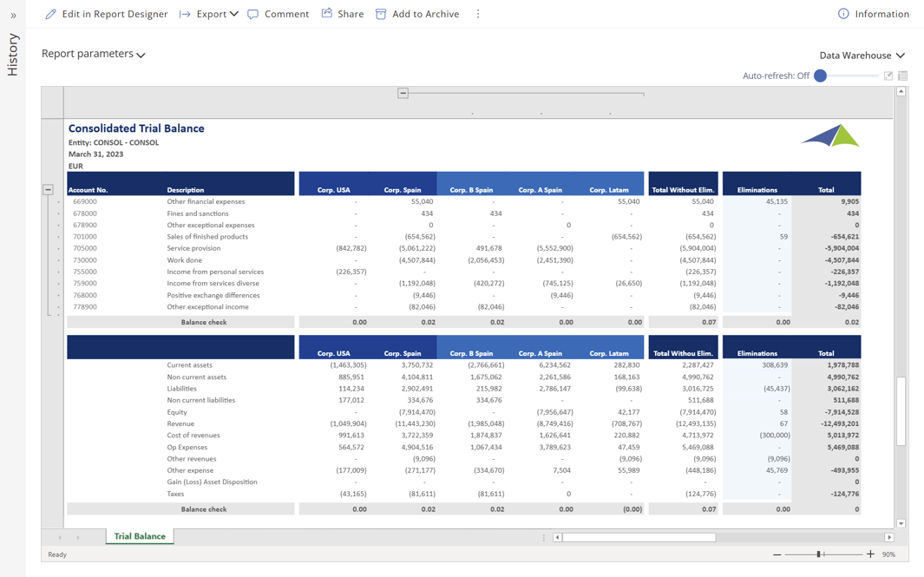Open the Export dropdown
This screenshot has width=924, height=577.
209,14
